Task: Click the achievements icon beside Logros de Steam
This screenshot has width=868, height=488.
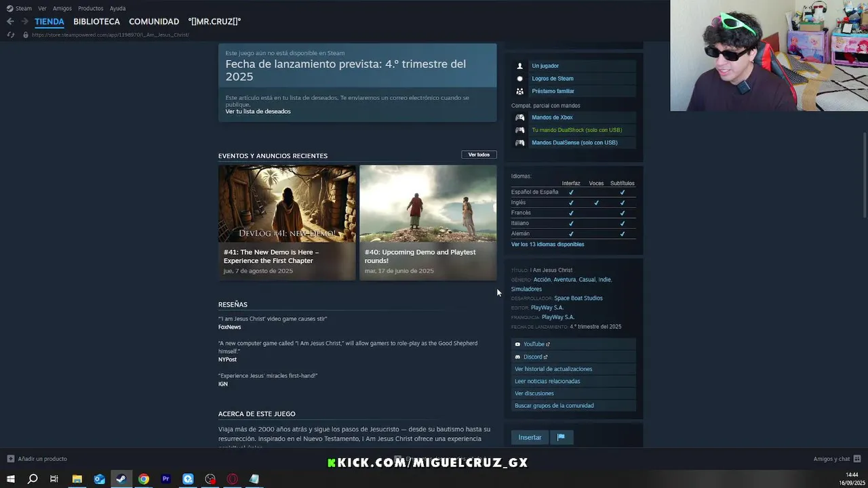Action: pos(520,79)
